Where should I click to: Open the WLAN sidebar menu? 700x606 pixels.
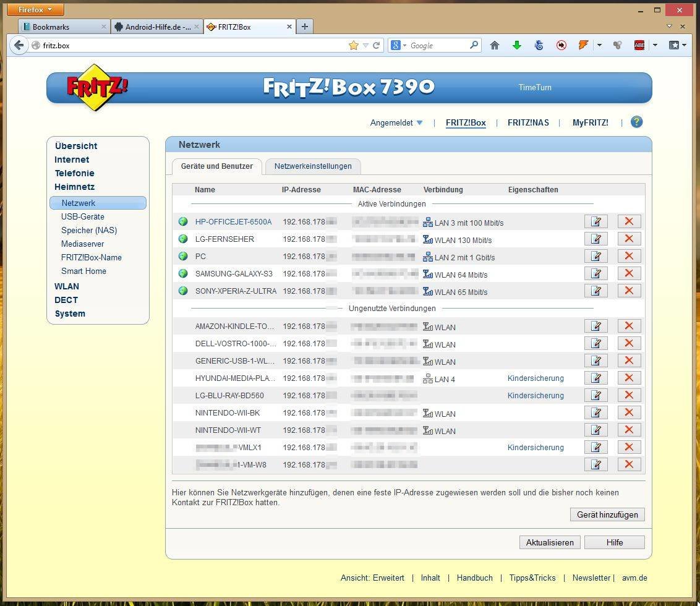[x=67, y=287]
